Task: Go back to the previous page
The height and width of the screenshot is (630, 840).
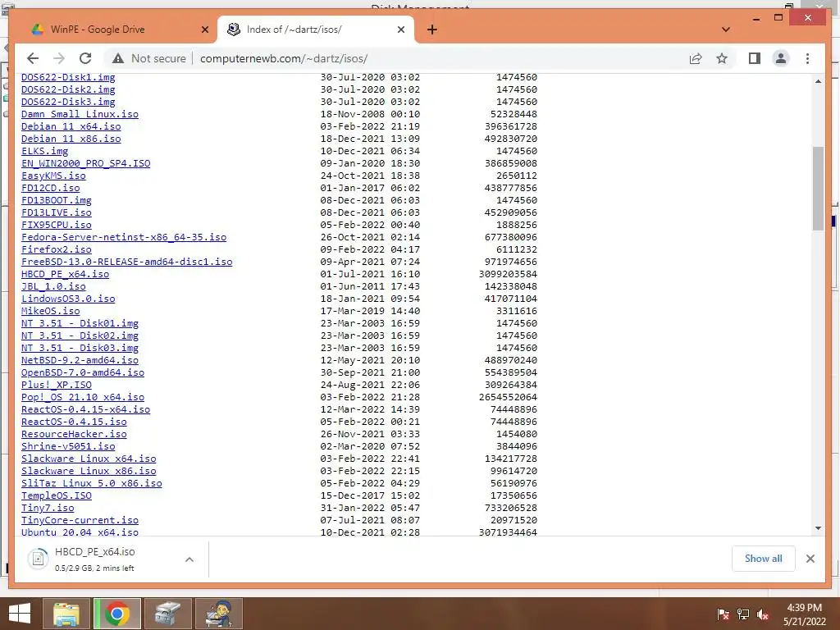Action: point(33,58)
